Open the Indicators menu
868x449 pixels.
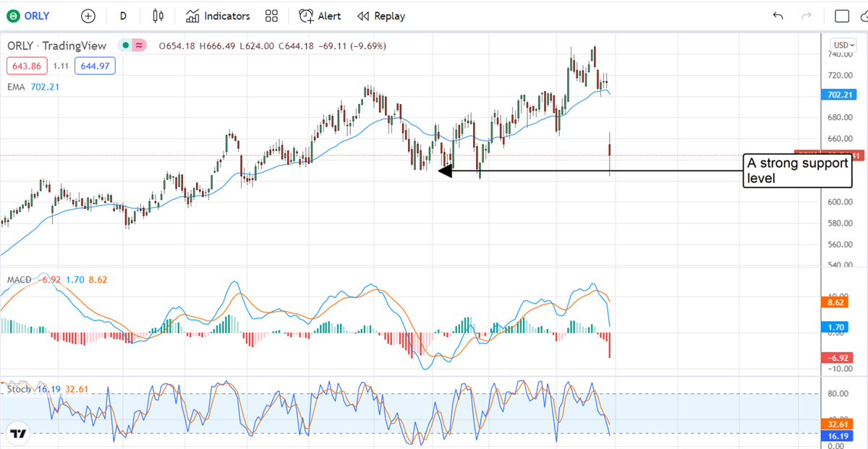point(218,16)
